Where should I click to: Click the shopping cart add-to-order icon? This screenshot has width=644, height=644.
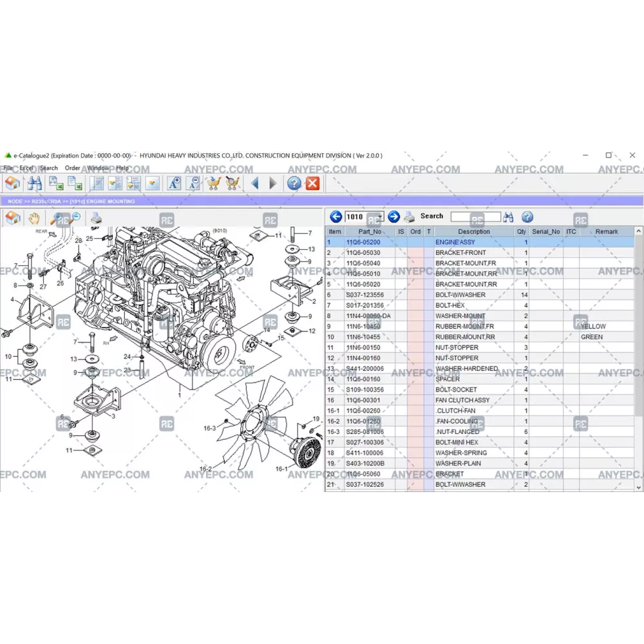point(213,184)
